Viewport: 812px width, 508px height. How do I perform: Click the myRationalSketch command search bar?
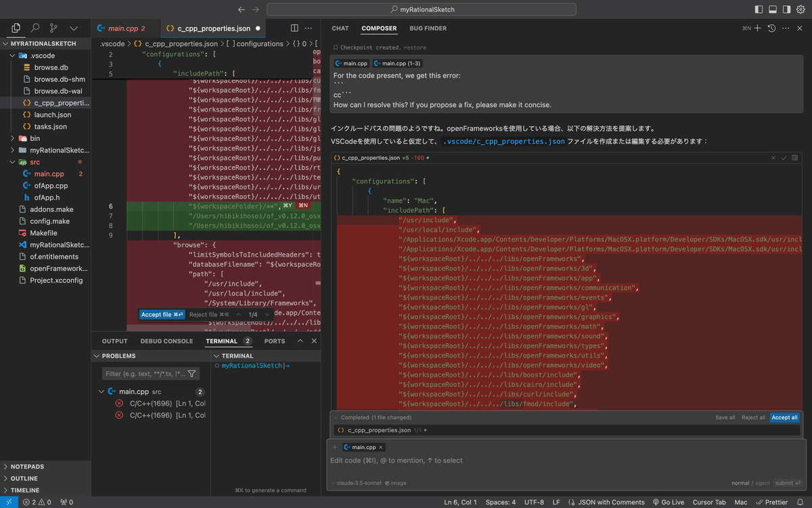[x=423, y=9]
